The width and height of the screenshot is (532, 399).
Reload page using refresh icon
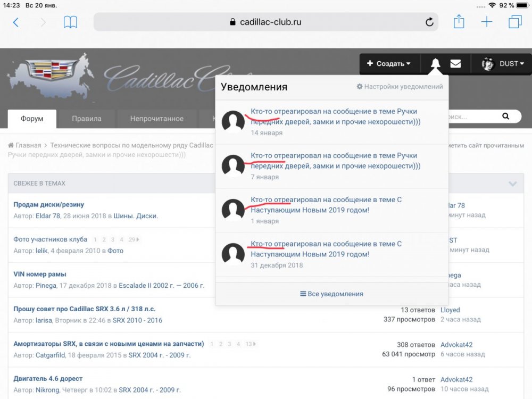(429, 22)
